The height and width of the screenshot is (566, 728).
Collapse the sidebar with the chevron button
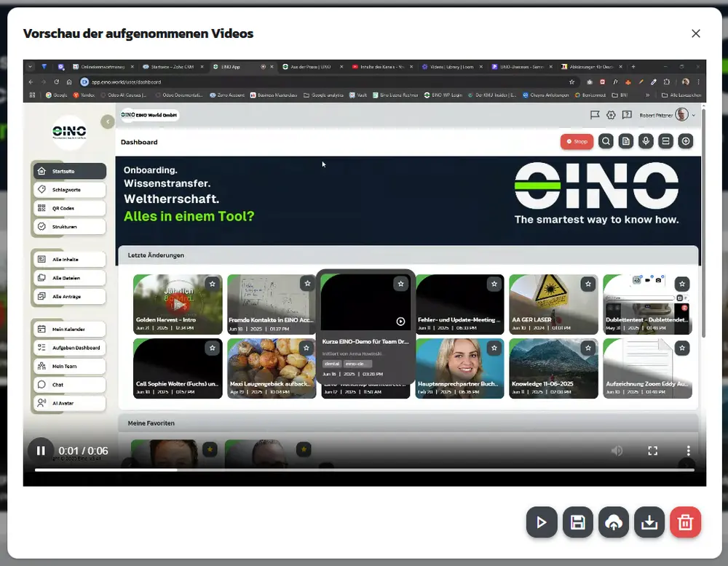pos(108,122)
